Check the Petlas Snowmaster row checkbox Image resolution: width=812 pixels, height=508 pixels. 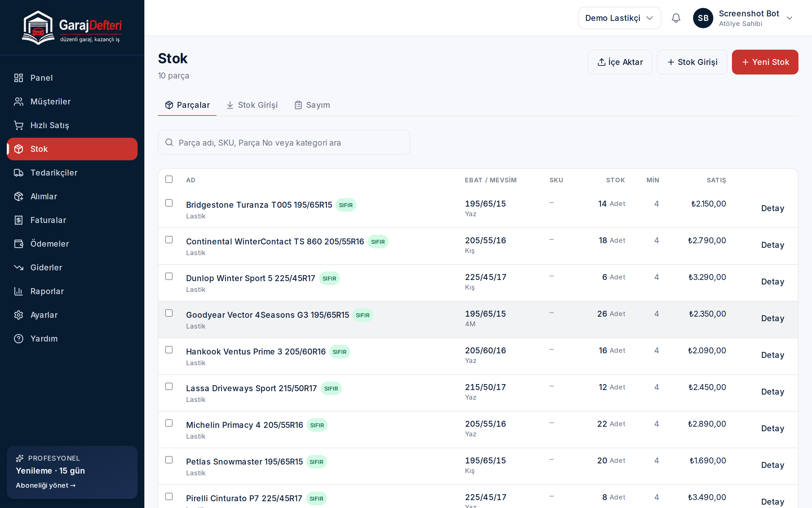(169, 460)
